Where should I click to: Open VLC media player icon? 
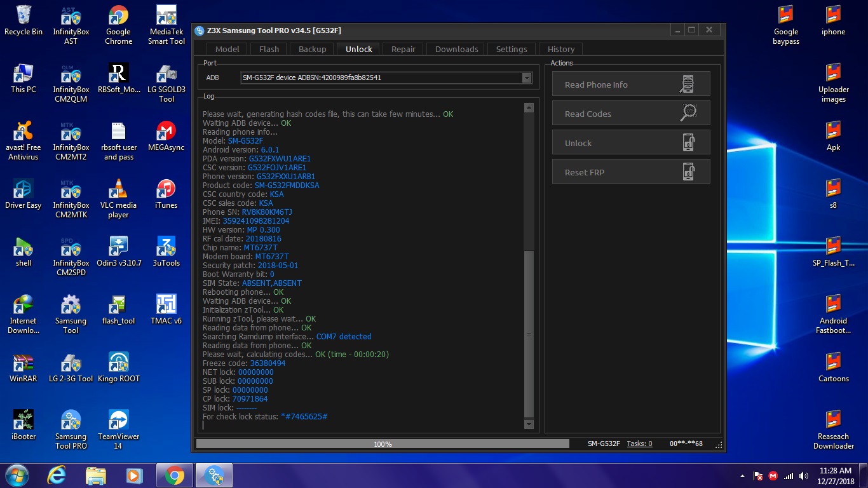pyautogui.click(x=118, y=199)
